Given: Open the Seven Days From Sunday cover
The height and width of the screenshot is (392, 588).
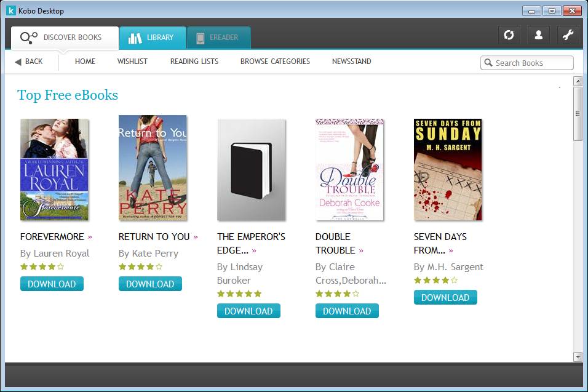Looking at the screenshot, I should (448, 170).
